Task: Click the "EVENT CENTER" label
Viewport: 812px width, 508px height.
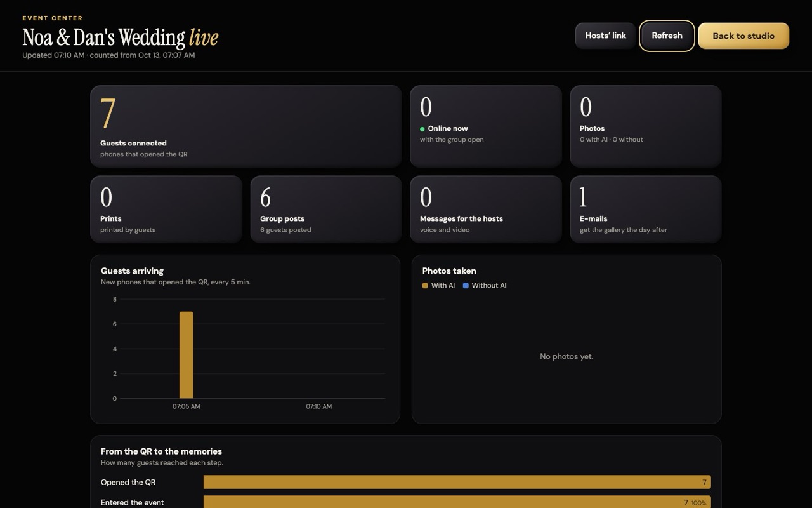Action: (53, 18)
